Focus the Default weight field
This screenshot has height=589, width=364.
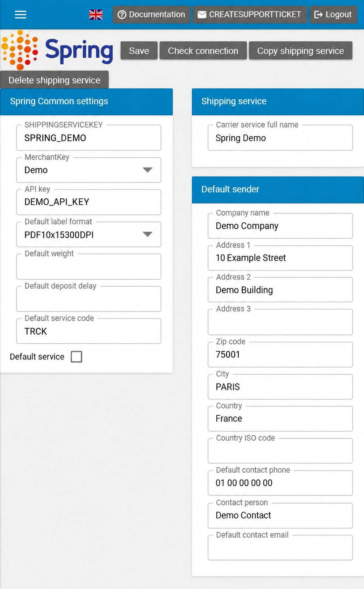(x=89, y=266)
